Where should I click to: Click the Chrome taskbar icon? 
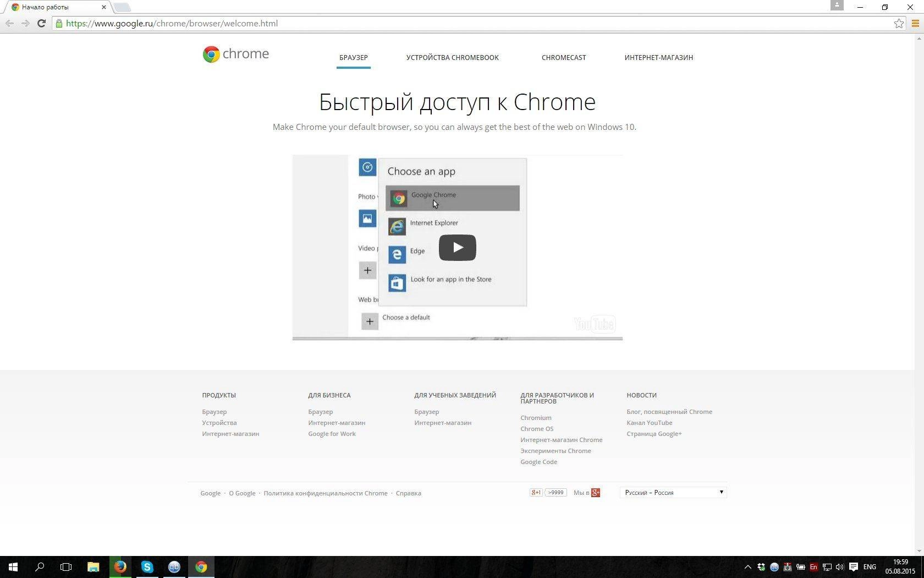[201, 567]
